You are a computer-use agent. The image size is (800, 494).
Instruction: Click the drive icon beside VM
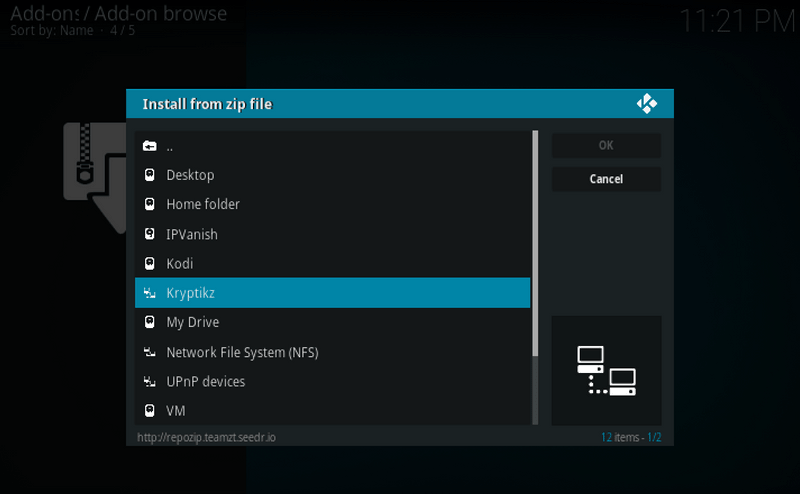click(x=149, y=410)
